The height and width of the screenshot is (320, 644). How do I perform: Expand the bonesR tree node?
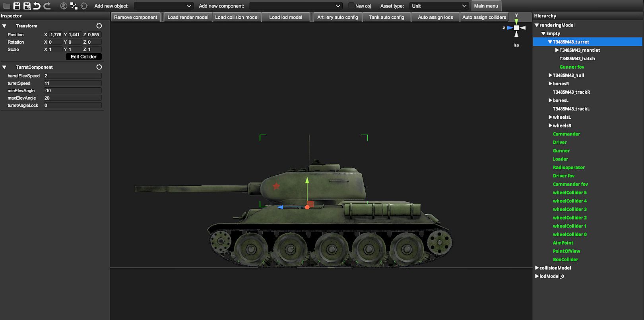coord(550,83)
